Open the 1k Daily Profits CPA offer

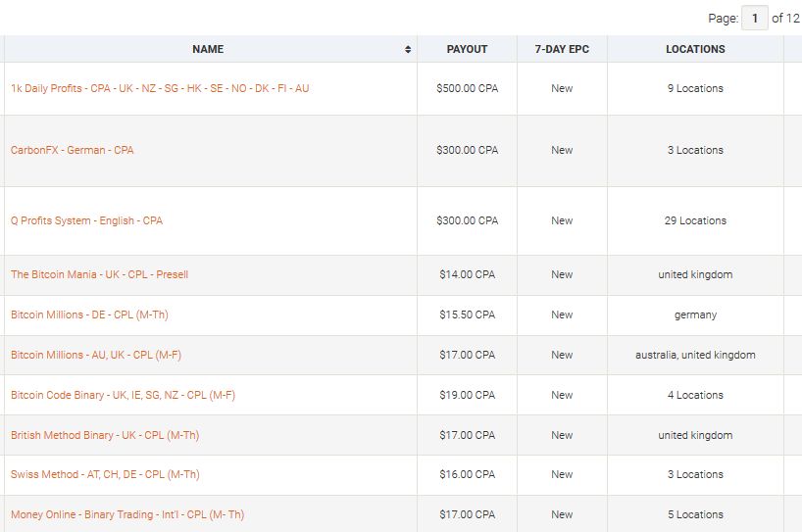(x=160, y=88)
